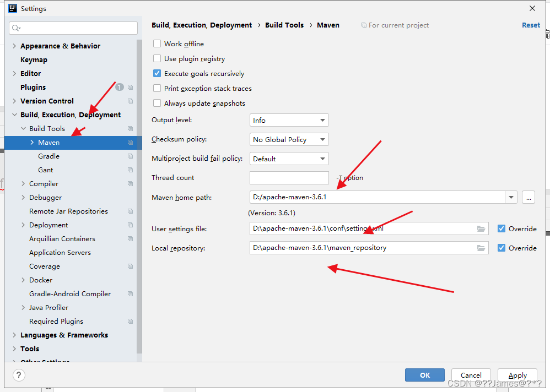Click the project-level icon in the Maven row
The width and height of the screenshot is (550, 392).
click(x=131, y=142)
